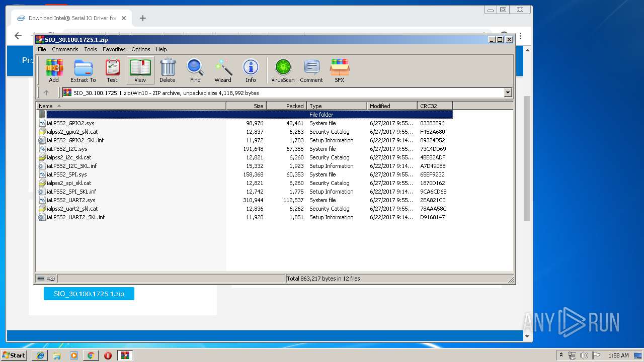Viewport: 644px width, 362px height.
Task: Select file iaLPSS2_UART2.sys
Action: (x=245, y=200)
